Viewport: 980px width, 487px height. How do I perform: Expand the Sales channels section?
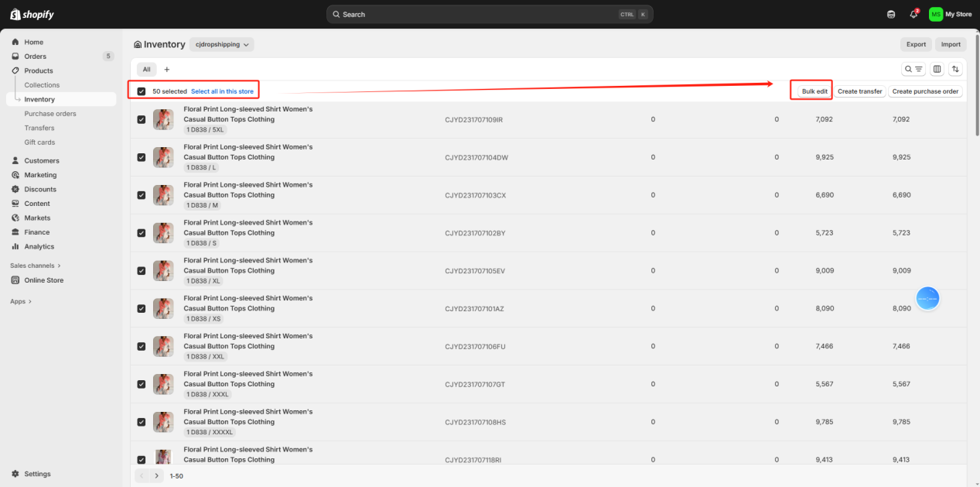(36, 266)
